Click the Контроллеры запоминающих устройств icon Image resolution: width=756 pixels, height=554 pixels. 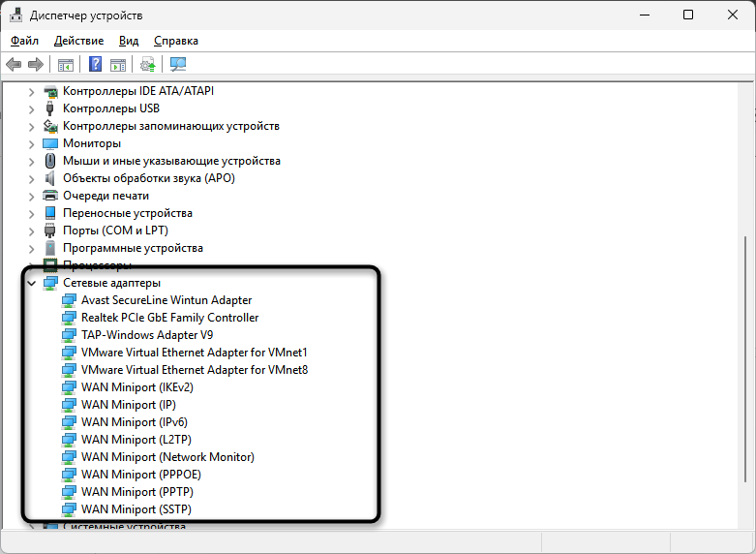point(50,126)
